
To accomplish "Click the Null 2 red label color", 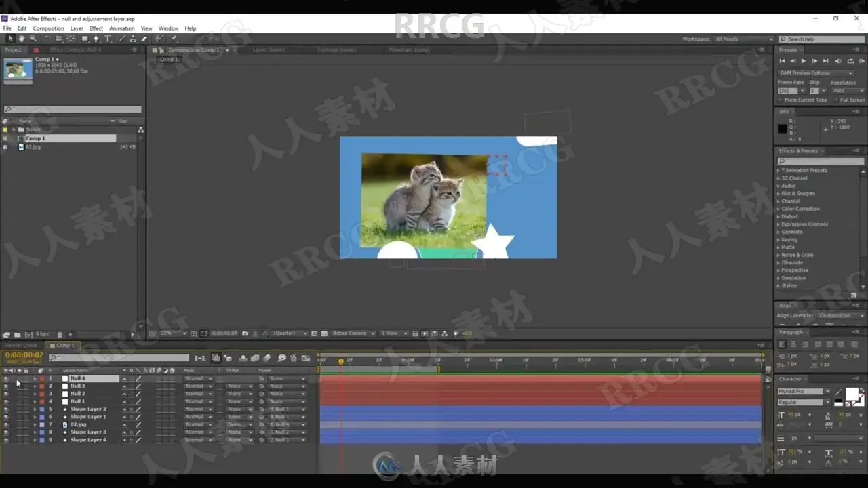I will 42,394.
